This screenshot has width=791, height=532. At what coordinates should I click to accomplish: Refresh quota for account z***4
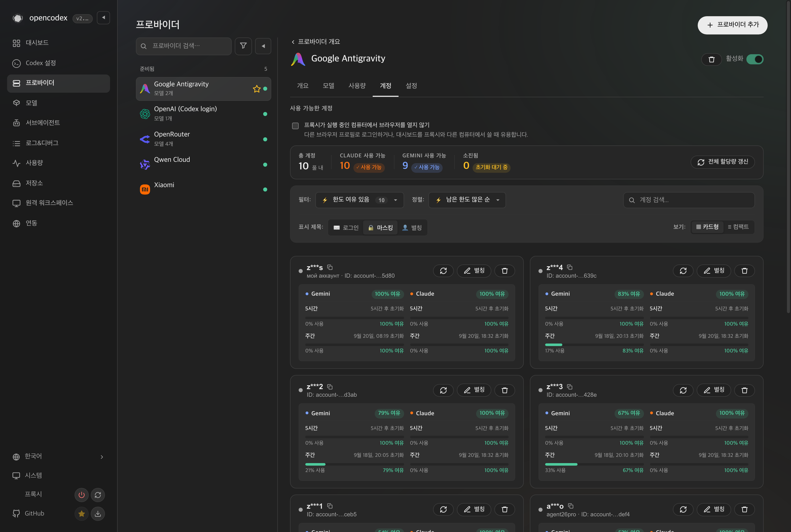(x=683, y=271)
